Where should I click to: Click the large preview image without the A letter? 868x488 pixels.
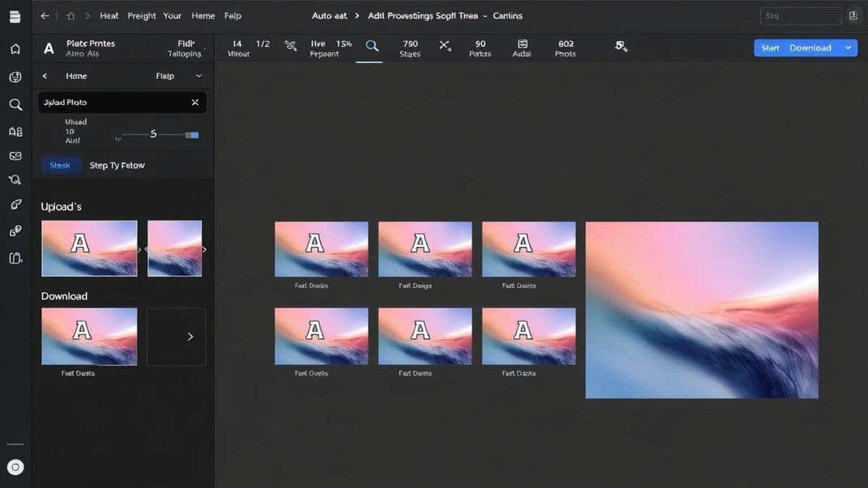point(702,310)
